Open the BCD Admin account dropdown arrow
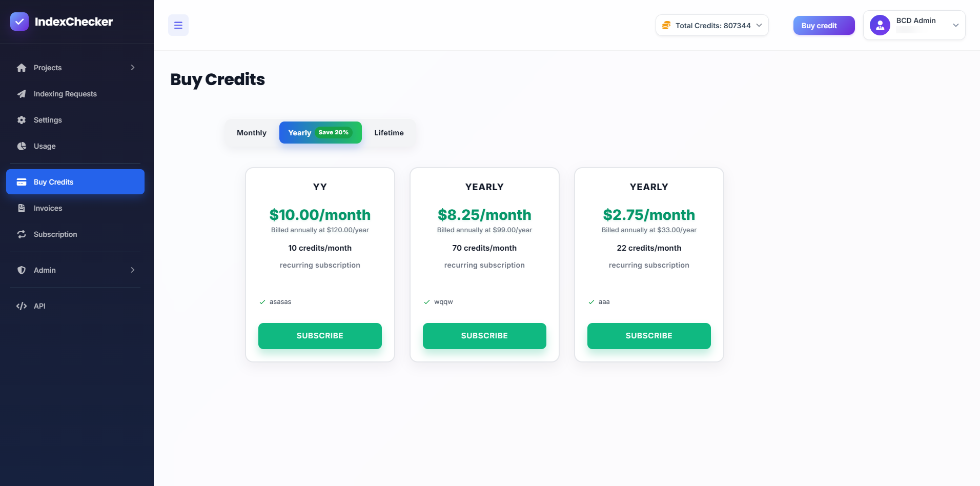This screenshot has width=980, height=486. 955,25
